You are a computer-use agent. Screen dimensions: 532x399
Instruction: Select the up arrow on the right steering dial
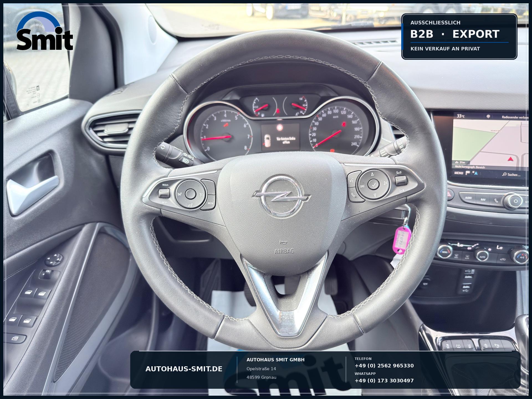[x=372, y=174]
